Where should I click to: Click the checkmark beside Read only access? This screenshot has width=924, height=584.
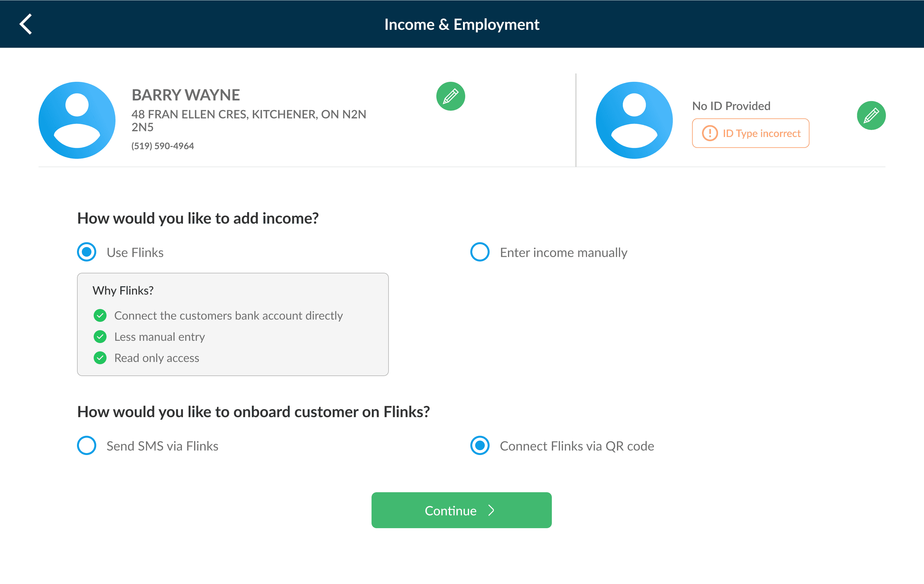(100, 358)
